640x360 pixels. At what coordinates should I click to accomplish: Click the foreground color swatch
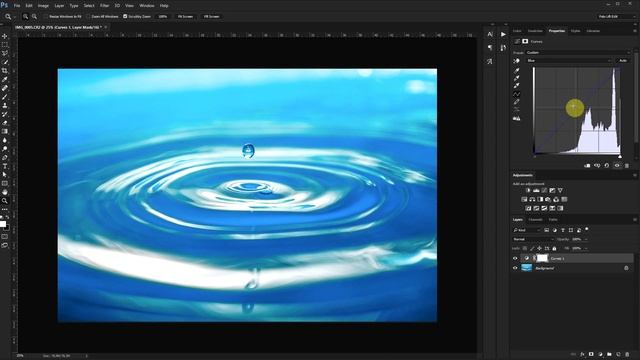3,224
